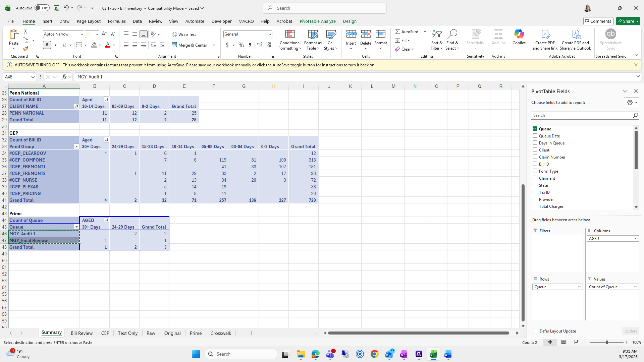Switch to the Bill Review sheet

tap(82, 333)
